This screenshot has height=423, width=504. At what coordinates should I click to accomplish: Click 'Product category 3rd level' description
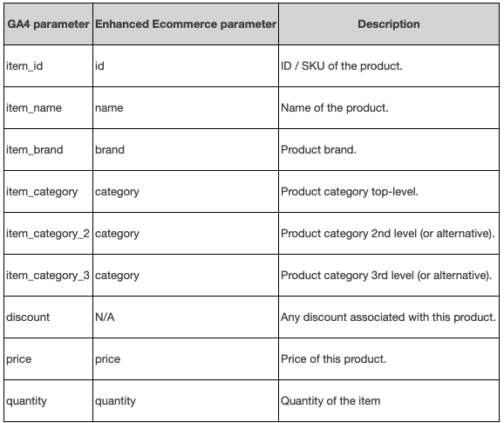pos(386,275)
